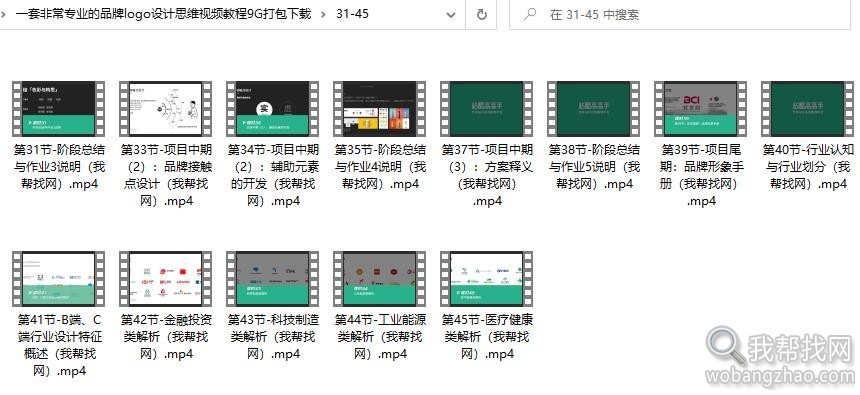Screen dimensions: 860x395
Task: Click filename 第45节-医疗健康类解析
Action: pos(487,337)
